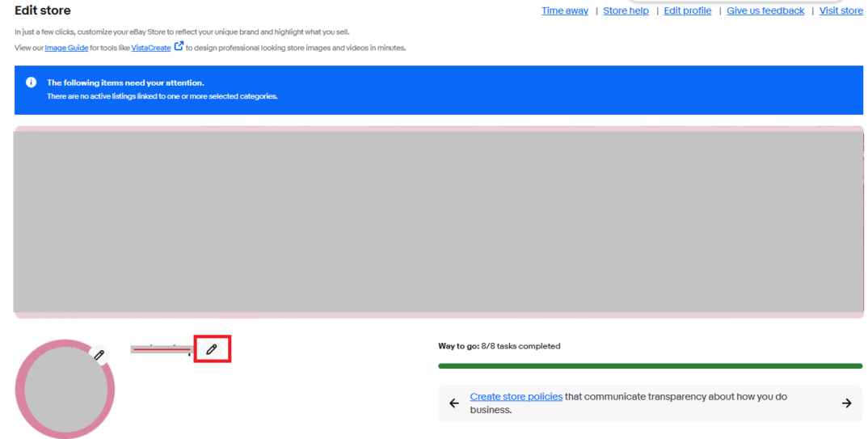Open the Store help link

pyautogui.click(x=626, y=11)
